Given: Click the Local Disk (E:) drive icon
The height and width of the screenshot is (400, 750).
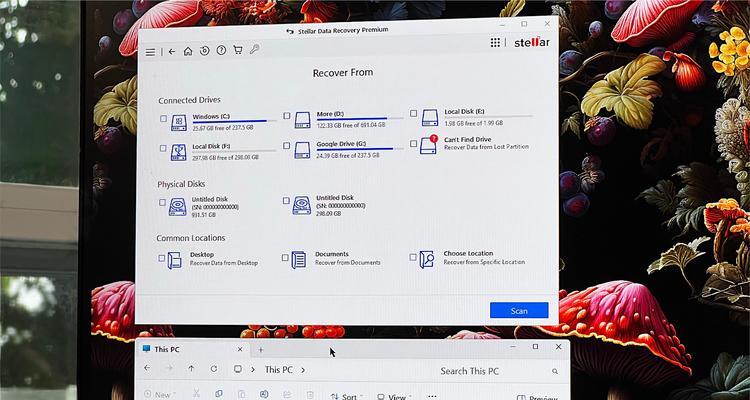Looking at the screenshot, I should point(430,118).
